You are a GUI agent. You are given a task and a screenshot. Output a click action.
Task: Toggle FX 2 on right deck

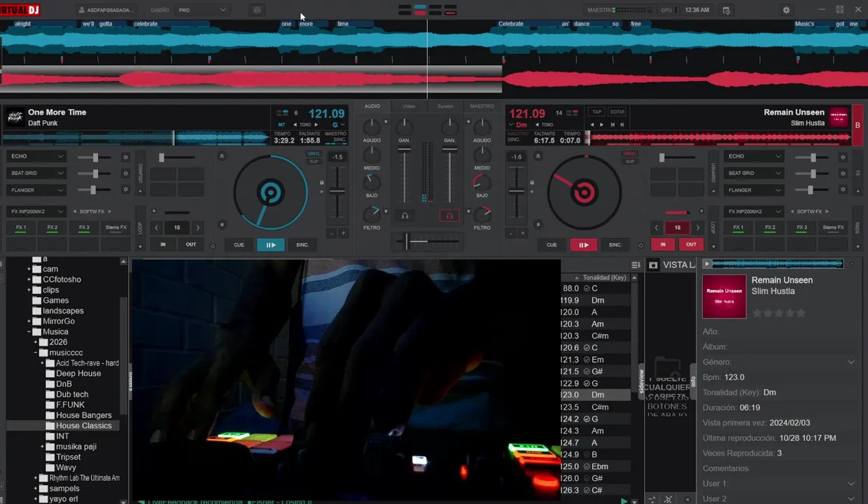(770, 227)
